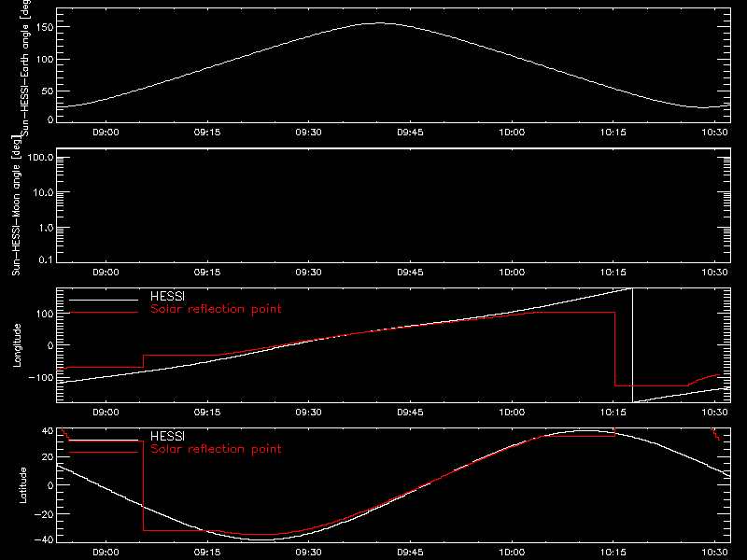The width and height of the screenshot is (747, 560).
Task: Select Solar reflection point legend in Latitude plot
Action: tap(216, 449)
